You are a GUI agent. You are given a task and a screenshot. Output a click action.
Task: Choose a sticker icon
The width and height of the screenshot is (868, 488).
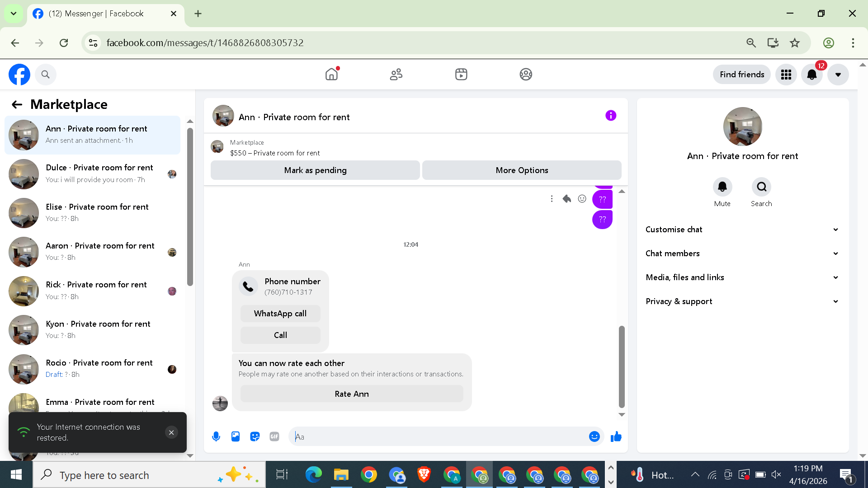tap(255, 436)
